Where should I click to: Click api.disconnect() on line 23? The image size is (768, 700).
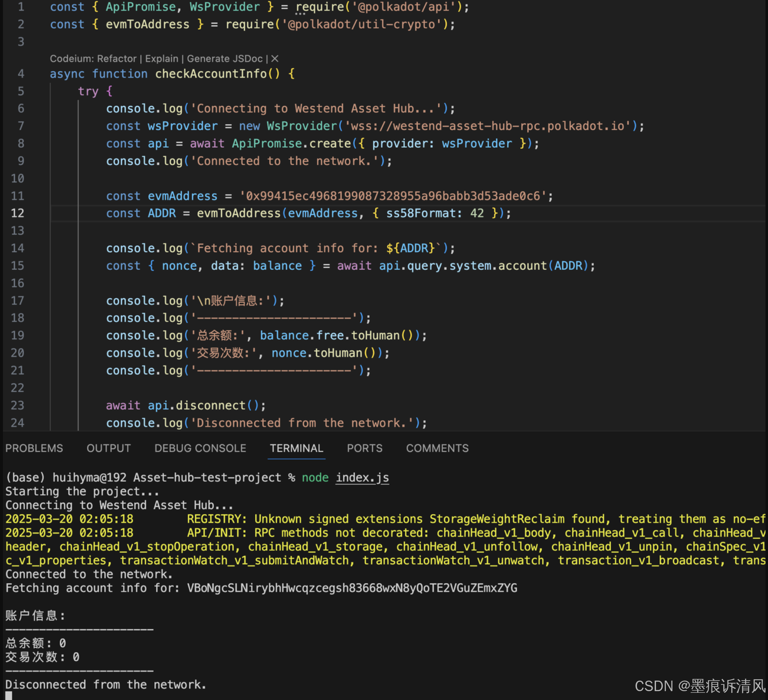(203, 405)
